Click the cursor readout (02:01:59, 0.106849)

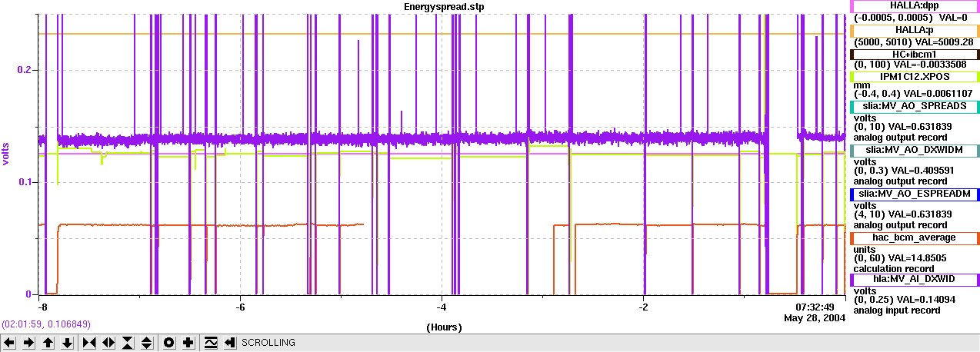click(x=46, y=324)
